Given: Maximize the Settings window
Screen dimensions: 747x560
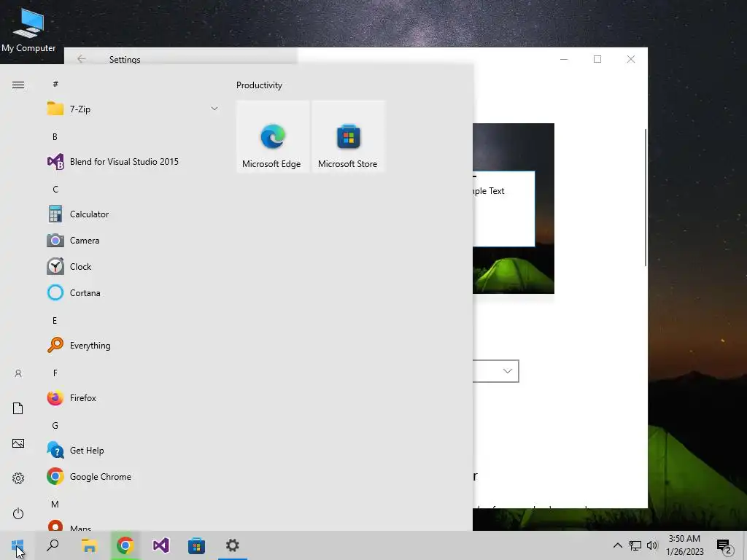Looking at the screenshot, I should pos(597,59).
